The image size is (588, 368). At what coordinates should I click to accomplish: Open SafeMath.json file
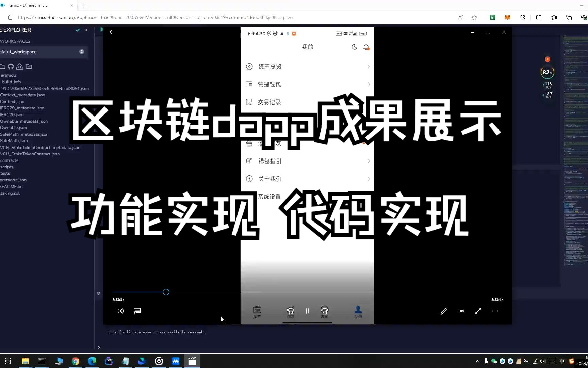pyautogui.click(x=14, y=141)
